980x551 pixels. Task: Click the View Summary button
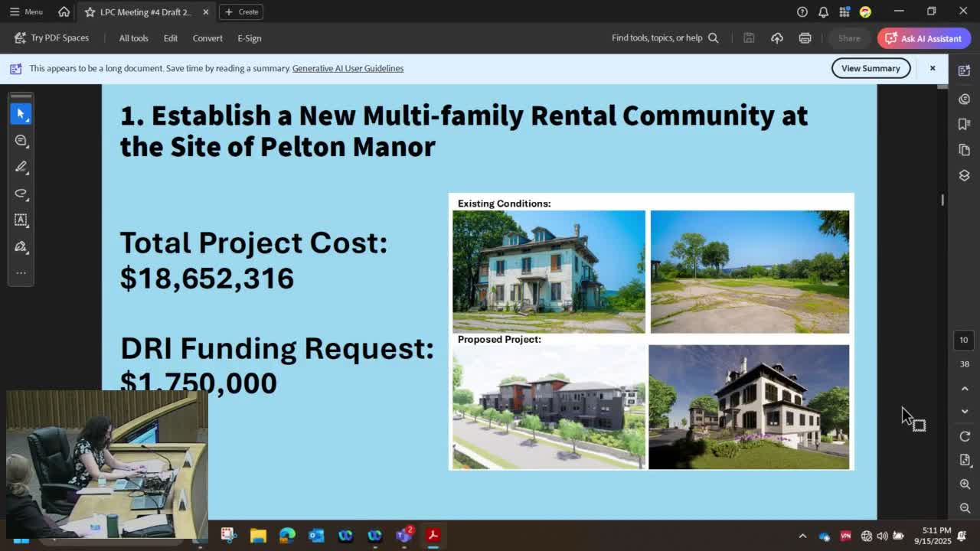pos(871,68)
